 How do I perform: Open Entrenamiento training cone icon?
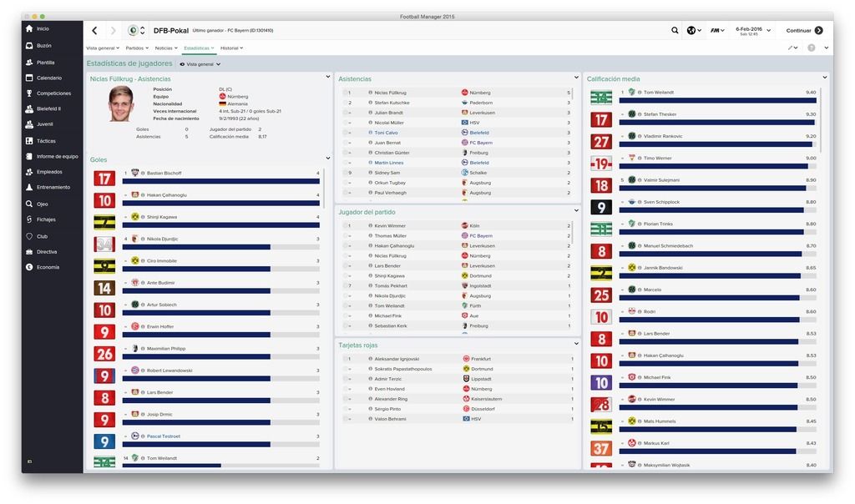coord(29,187)
